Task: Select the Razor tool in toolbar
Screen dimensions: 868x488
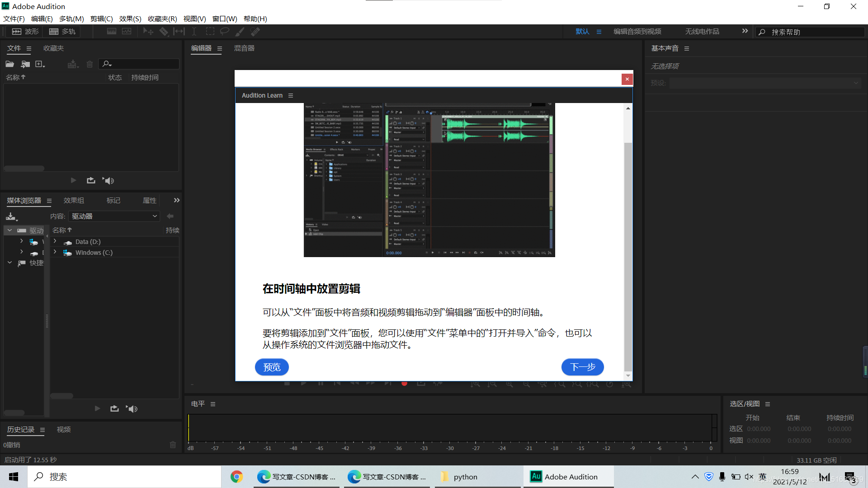Action: [x=164, y=32]
